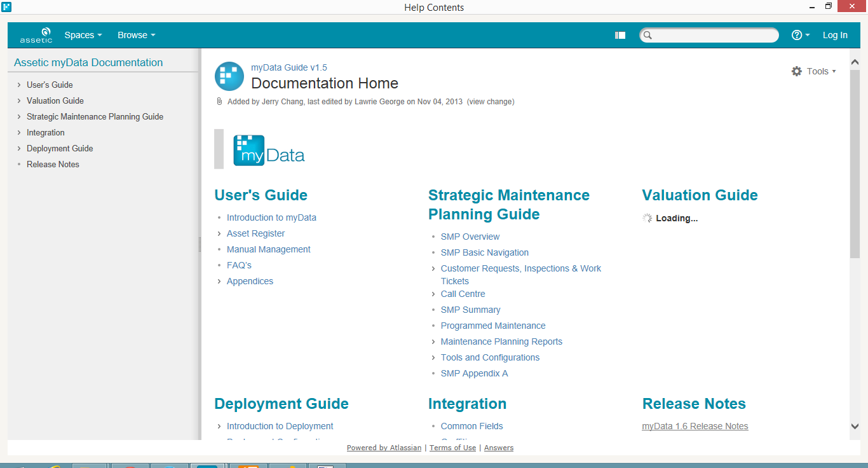Expand Deployment Guide in sidebar tree

tap(19, 148)
